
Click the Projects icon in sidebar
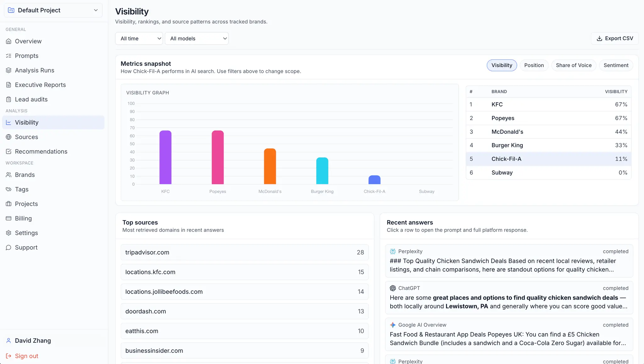(x=8, y=204)
